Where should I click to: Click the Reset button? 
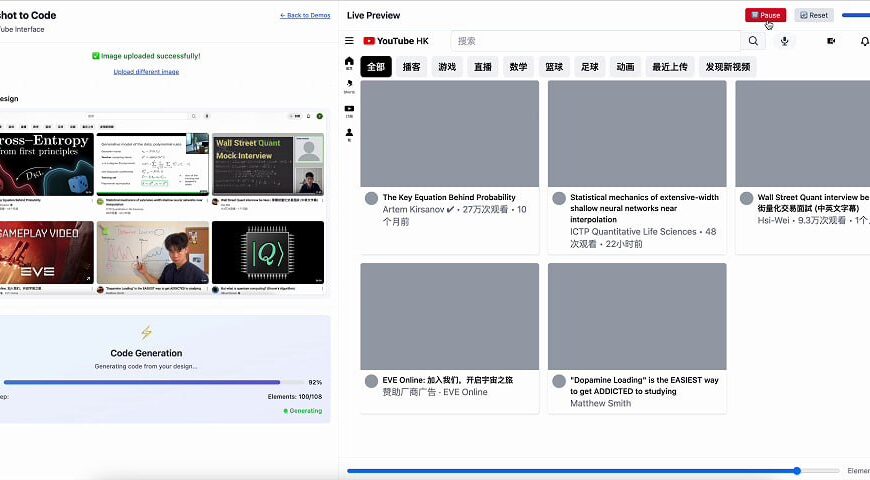pyautogui.click(x=814, y=15)
